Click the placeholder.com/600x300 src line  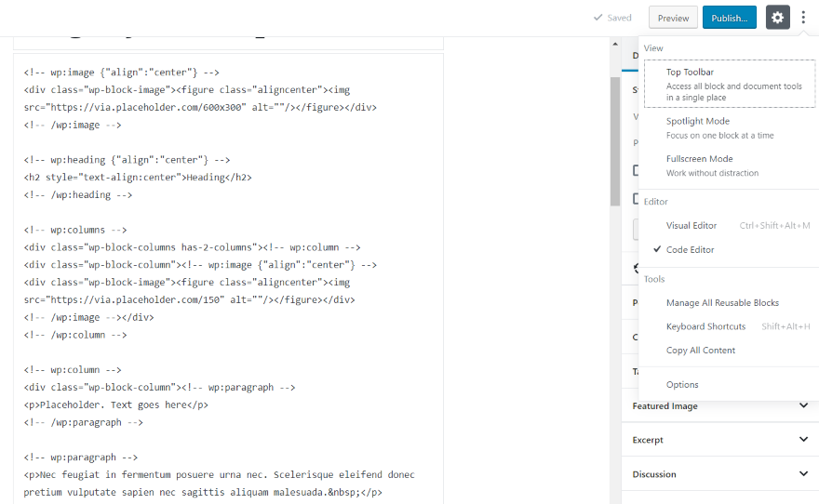[200, 107]
